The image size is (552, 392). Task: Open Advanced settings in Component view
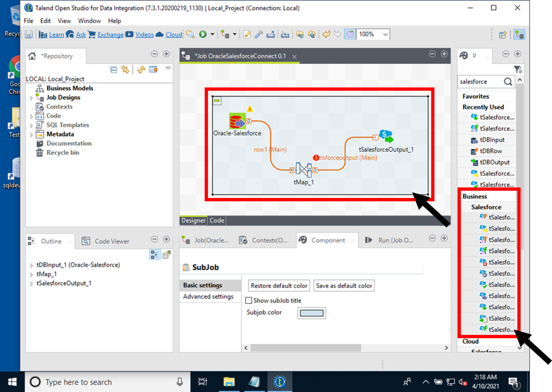208,296
